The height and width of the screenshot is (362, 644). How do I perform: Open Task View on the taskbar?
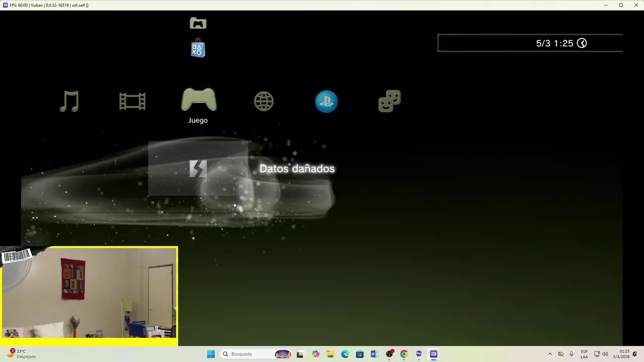[x=300, y=354]
